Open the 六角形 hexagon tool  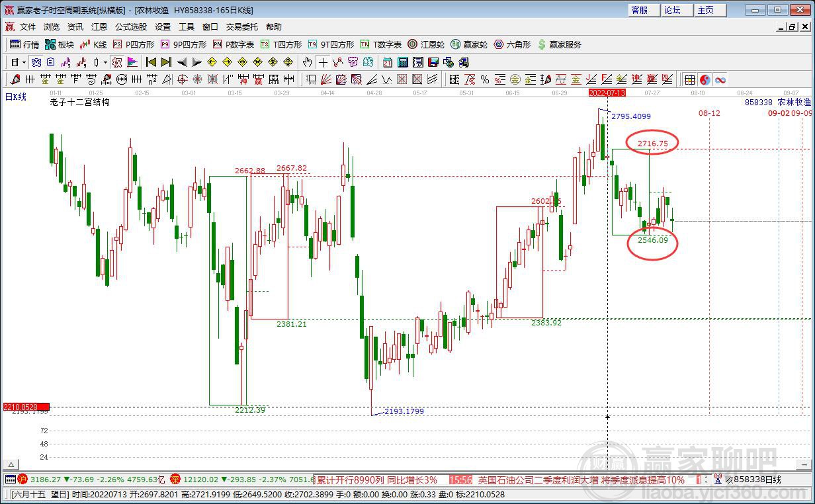[x=512, y=44]
